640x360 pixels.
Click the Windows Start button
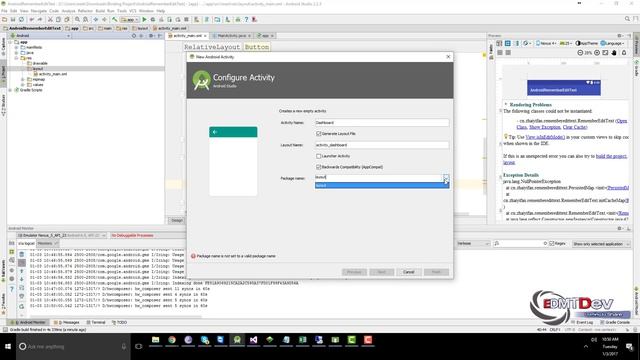8,347
